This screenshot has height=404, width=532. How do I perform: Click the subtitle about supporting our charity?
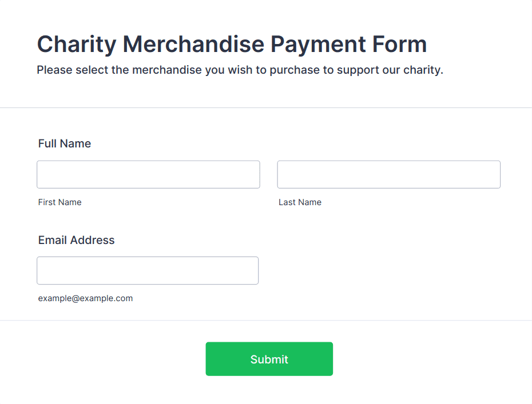tap(240, 70)
